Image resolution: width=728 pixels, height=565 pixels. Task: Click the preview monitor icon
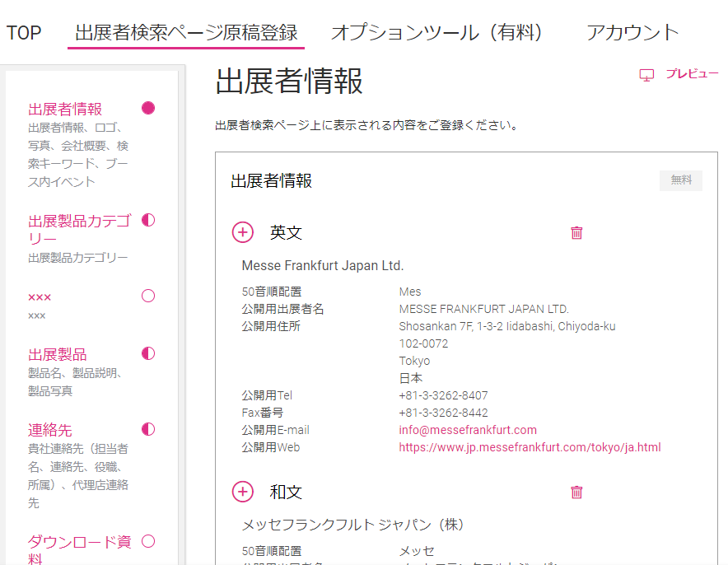tap(646, 75)
